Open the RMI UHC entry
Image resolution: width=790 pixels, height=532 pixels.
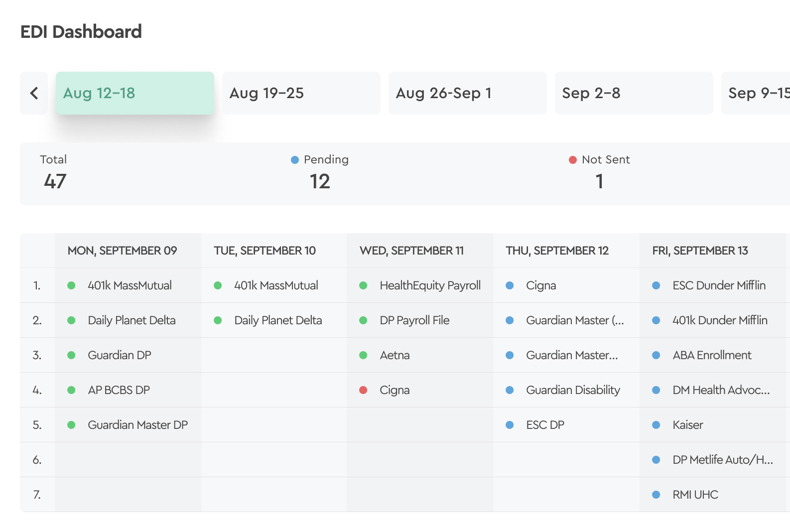695,495
